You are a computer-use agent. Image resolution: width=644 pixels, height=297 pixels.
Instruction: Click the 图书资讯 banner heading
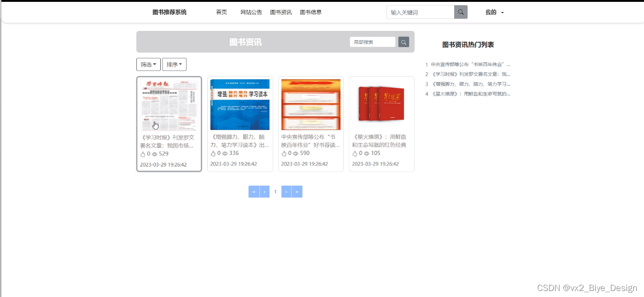(x=246, y=42)
